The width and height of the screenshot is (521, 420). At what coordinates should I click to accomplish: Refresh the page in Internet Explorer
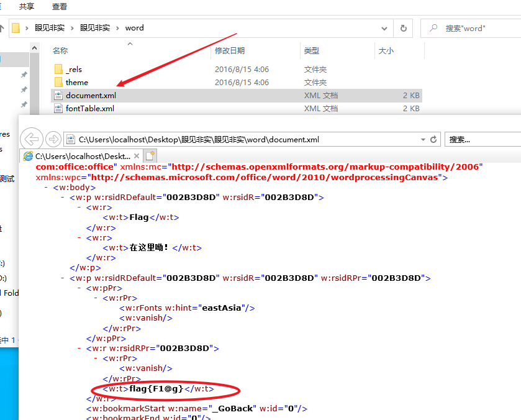(x=433, y=139)
